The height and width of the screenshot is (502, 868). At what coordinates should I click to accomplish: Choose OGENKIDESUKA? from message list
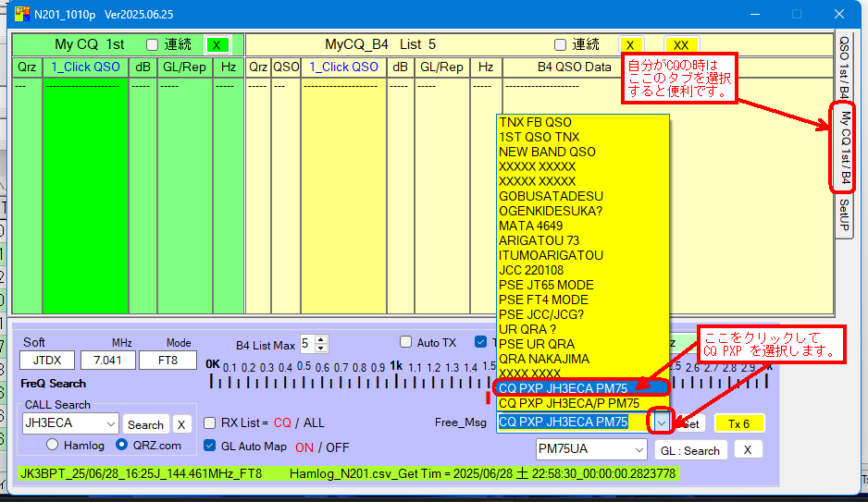pyautogui.click(x=583, y=211)
